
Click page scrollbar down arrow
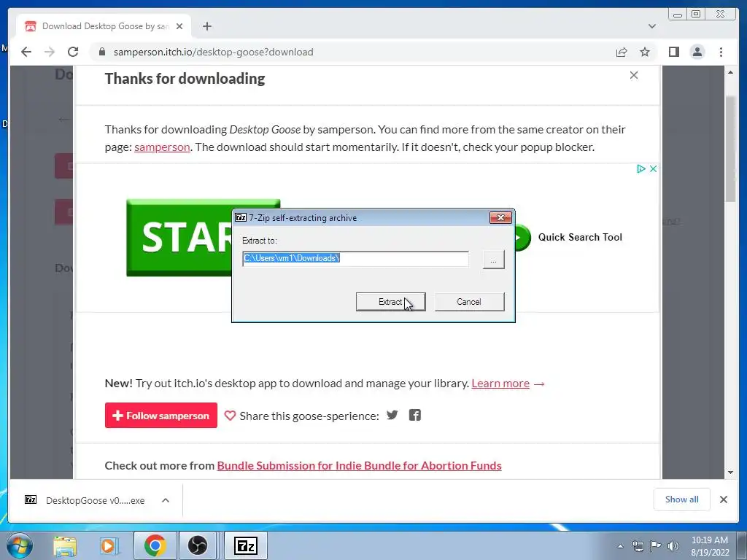[730, 472]
